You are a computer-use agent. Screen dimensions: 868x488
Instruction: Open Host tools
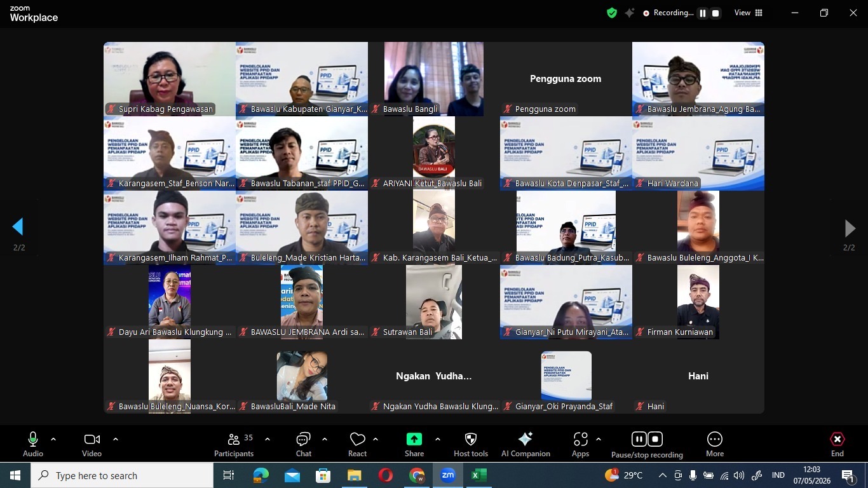471,444
